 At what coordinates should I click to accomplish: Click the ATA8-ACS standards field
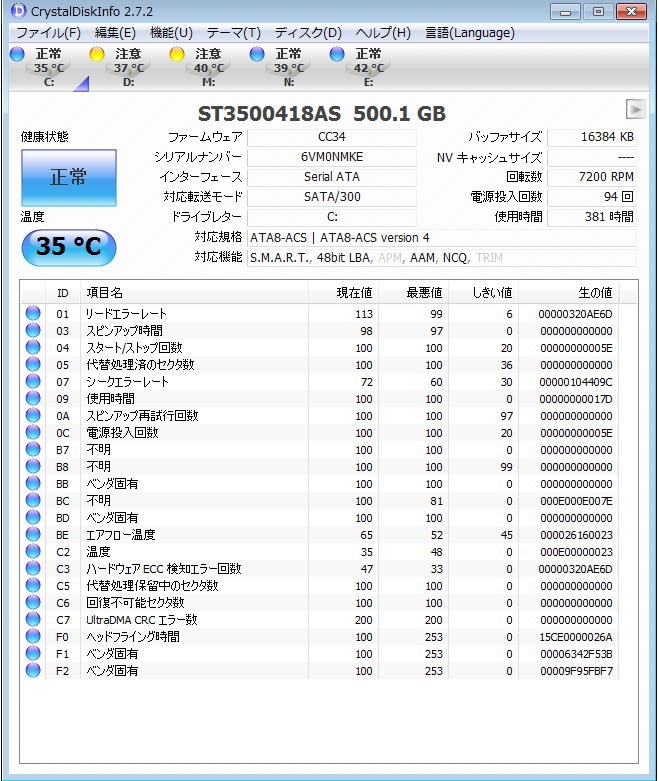442,238
